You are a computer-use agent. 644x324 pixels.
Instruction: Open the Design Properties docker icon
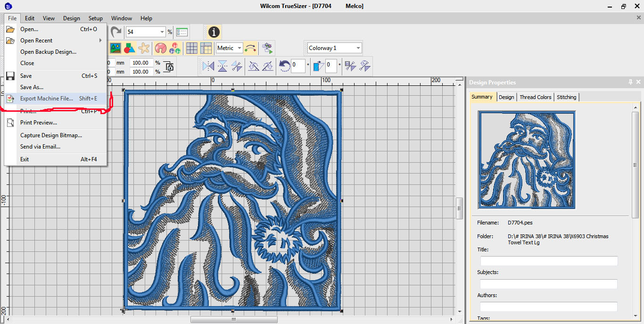tap(182, 32)
